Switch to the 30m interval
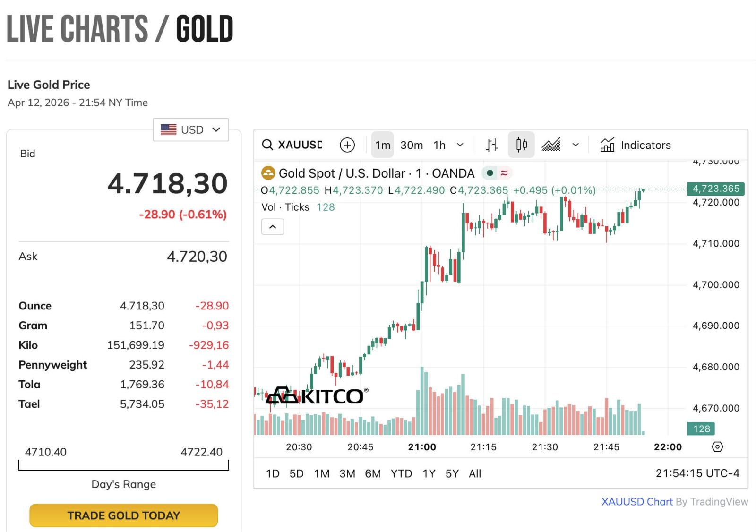 click(x=412, y=145)
